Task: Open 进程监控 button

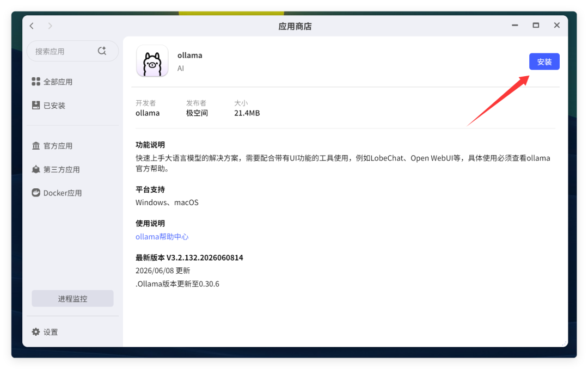Action: [x=73, y=298]
